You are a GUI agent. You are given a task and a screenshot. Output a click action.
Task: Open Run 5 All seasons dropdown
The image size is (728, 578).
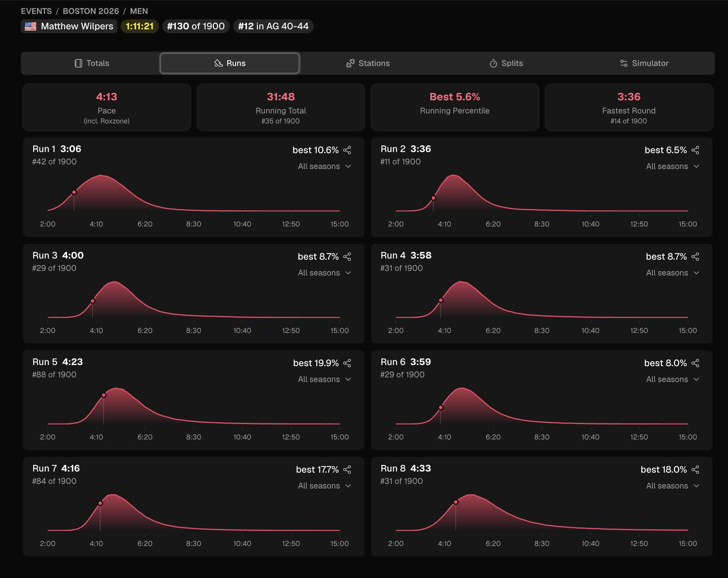click(x=324, y=379)
